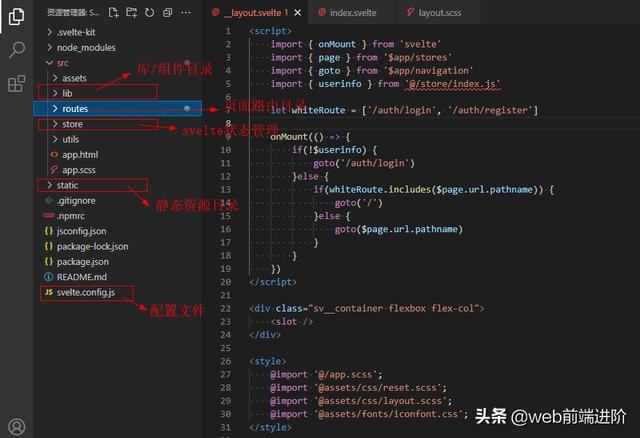Open package.json file

pyautogui.click(x=118, y=262)
